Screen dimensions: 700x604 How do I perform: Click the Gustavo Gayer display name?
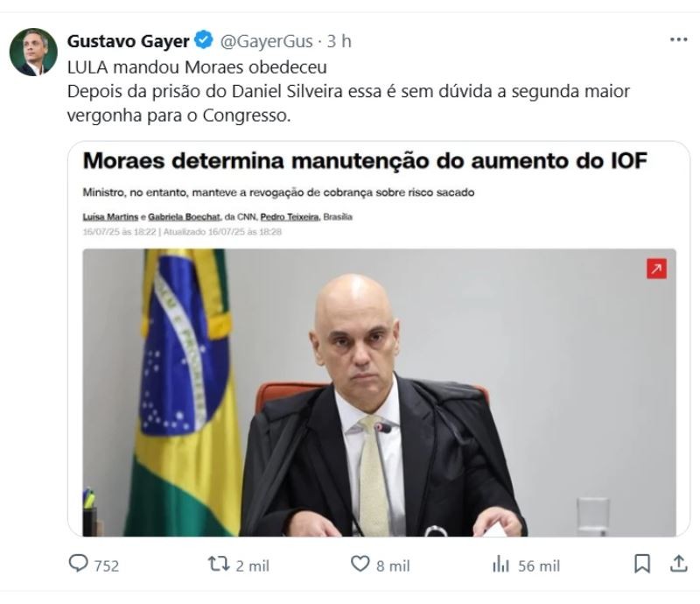[x=128, y=41]
